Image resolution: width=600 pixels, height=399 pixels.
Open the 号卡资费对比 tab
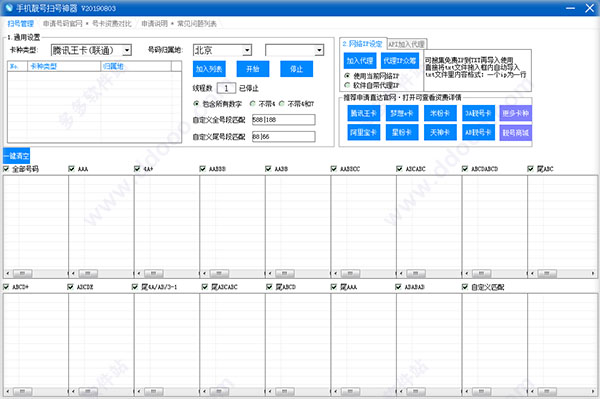pyautogui.click(x=112, y=24)
